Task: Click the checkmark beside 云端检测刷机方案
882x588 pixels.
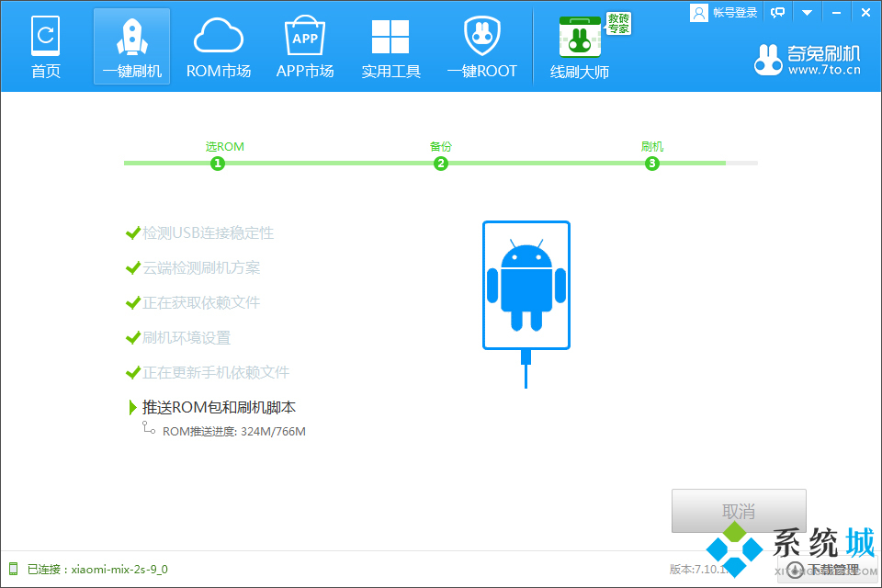Action: click(x=132, y=268)
